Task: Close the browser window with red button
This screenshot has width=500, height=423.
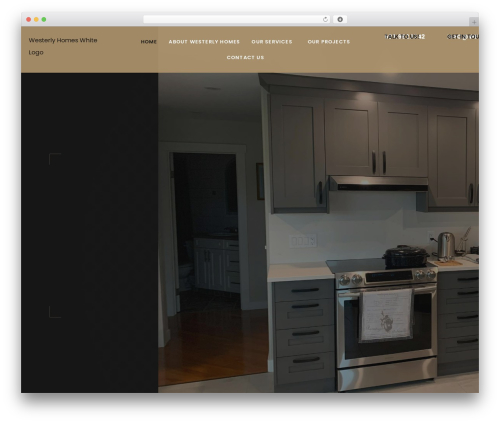Action: pos(29,19)
